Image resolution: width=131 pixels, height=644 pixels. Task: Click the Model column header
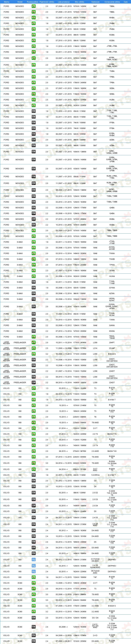tap(20, 2)
